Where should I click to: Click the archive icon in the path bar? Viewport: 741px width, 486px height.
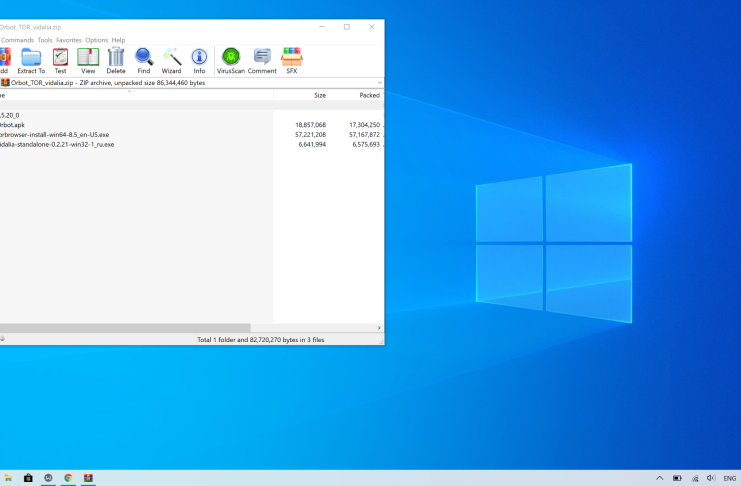(5, 83)
